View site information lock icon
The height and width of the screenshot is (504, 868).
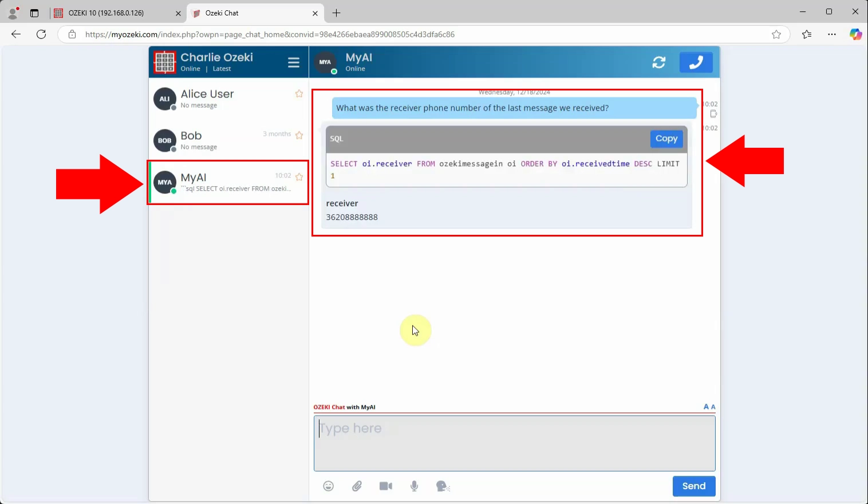tap(72, 34)
